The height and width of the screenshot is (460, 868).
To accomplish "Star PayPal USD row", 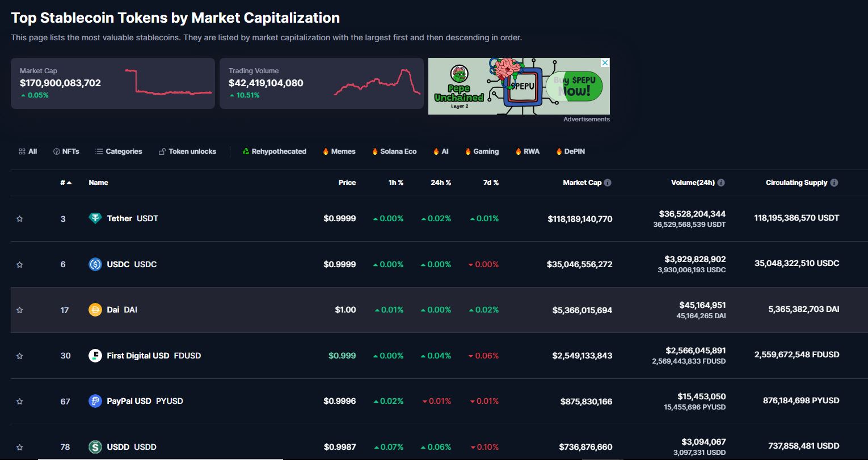I will pyautogui.click(x=20, y=402).
